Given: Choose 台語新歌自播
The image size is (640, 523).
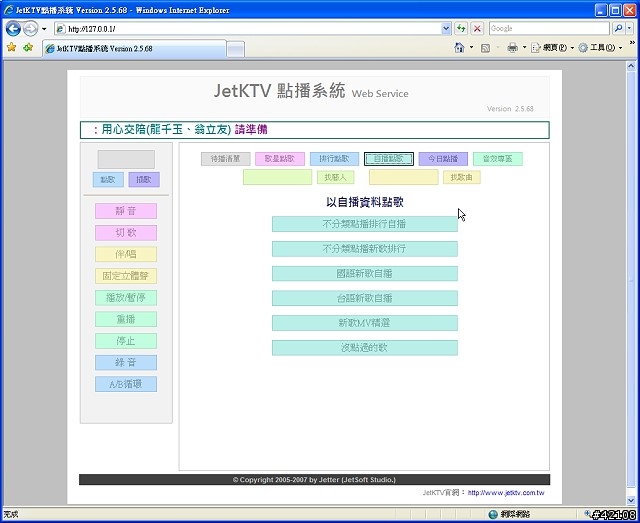Looking at the screenshot, I should [x=365, y=298].
